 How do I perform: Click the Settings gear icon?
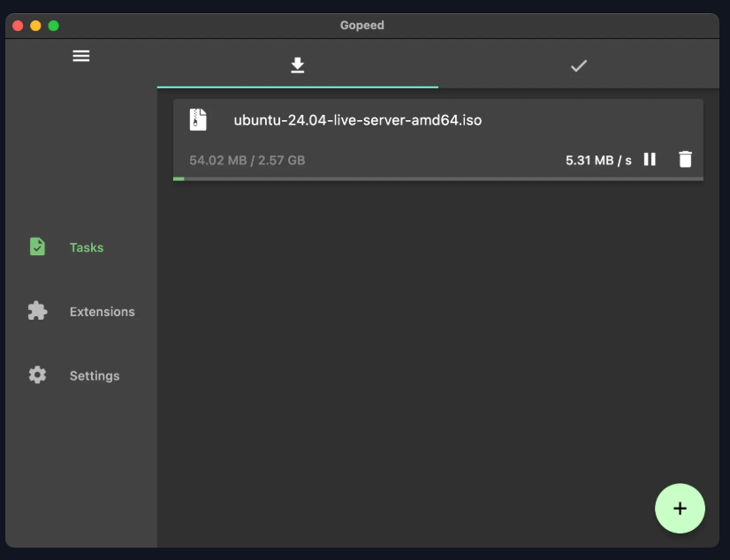point(37,375)
